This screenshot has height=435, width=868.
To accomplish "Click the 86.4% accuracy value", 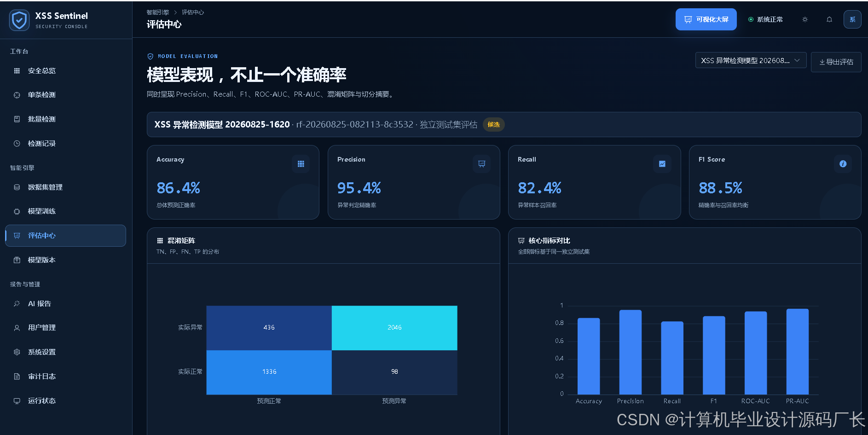I will (x=179, y=188).
